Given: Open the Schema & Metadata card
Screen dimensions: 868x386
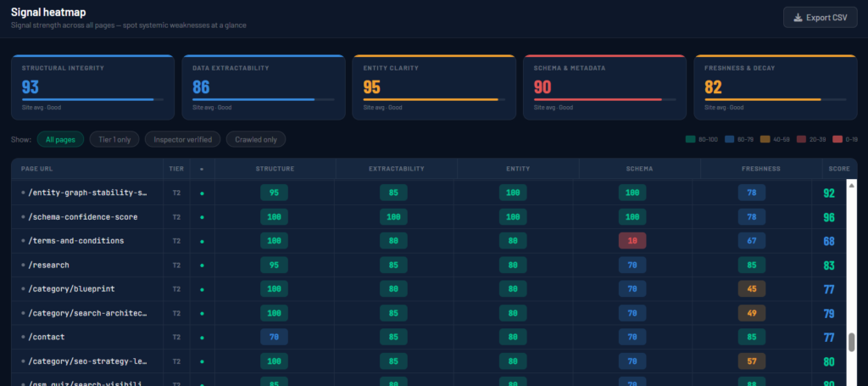Looking at the screenshot, I should pyautogui.click(x=604, y=87).
